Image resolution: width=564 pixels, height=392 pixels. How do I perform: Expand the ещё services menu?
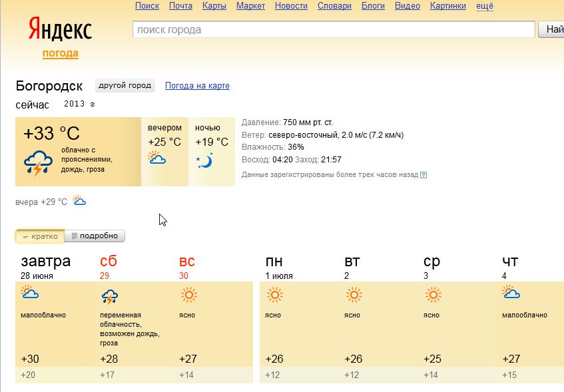[x=485, y=6]
